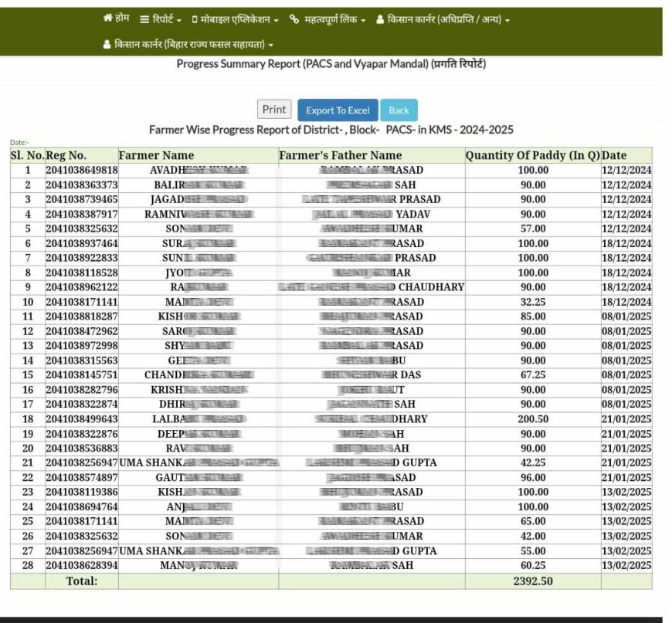
Task: Select registration number 2041038649818
Action: (82, 170)
